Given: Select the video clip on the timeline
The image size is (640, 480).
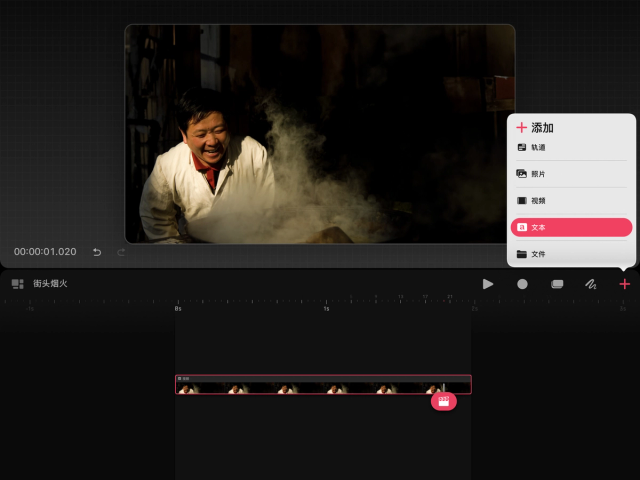Looking at the screenshot, I should pos(323,384).
